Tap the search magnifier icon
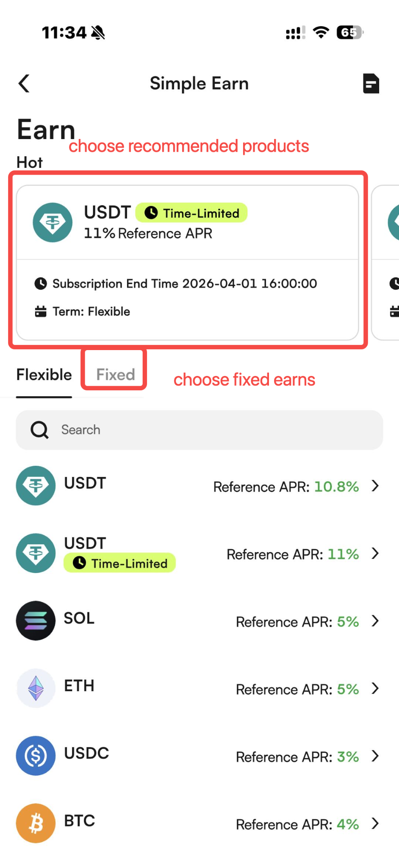The height and width of the screenshot is (868, 399). pos(39,430)
